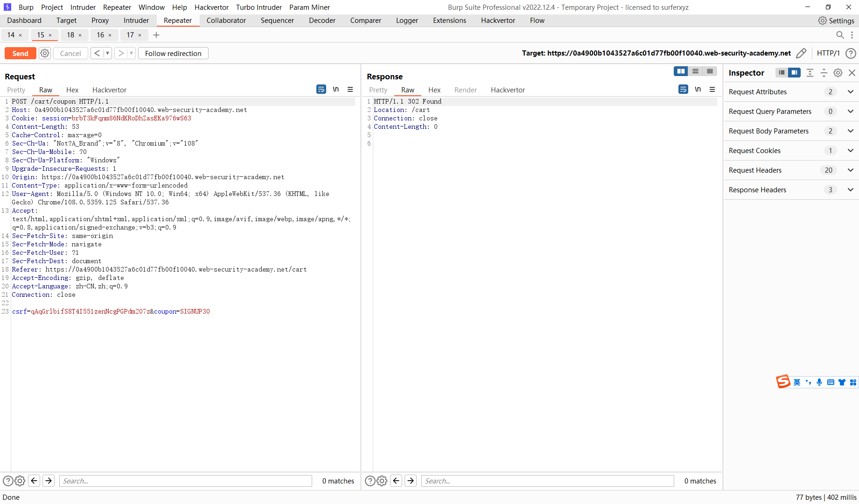The image size is (859, 504).
Task: Open the Hackvertor menu in menu bar
Action: pyautogui.click(x=211, y=7)
